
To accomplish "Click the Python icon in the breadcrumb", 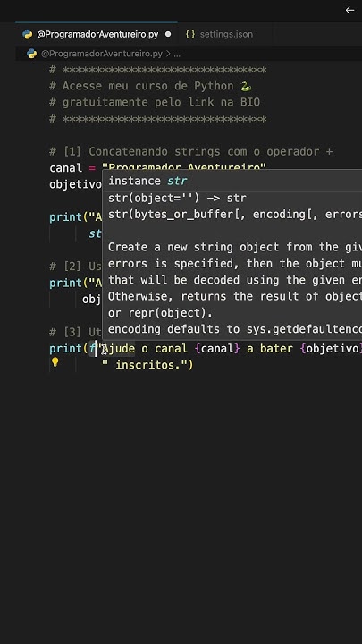I will coord(31,54).
